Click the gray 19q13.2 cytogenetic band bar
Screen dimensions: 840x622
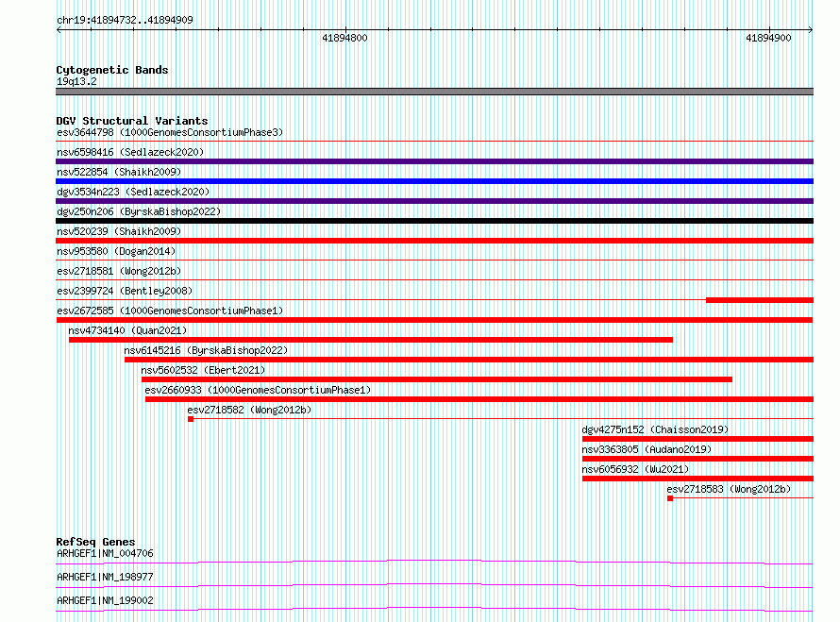(434, 92)
